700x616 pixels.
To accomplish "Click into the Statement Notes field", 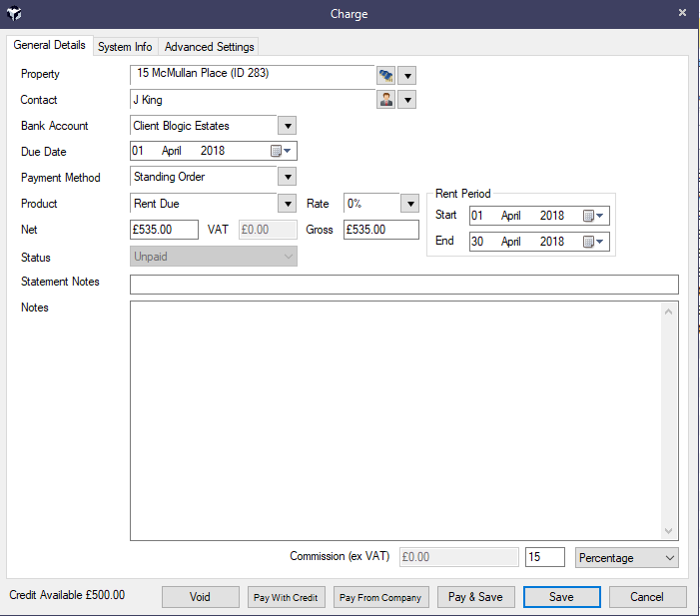I will (x=403, y=285).
